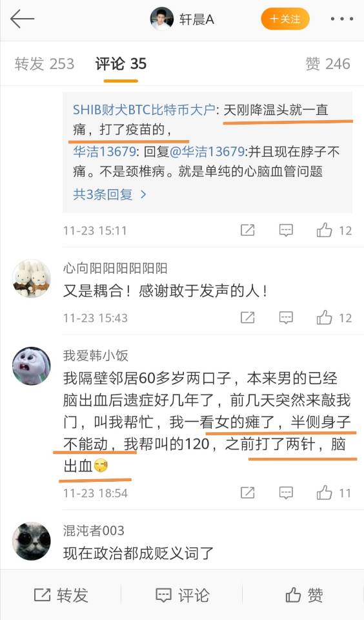Screen dimensions: 364x620
Task: Open the 赞 246 tab
Action: (x=328, y=64)
